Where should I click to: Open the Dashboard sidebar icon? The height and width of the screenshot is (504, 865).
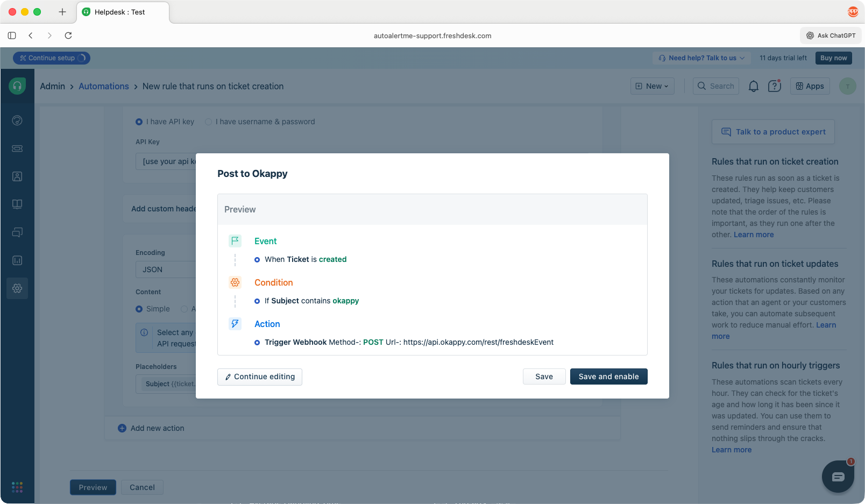pos(17,120)
